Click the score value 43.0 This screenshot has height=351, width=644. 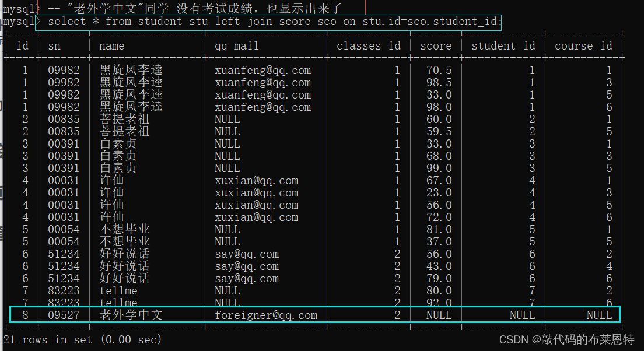(439, 266)
